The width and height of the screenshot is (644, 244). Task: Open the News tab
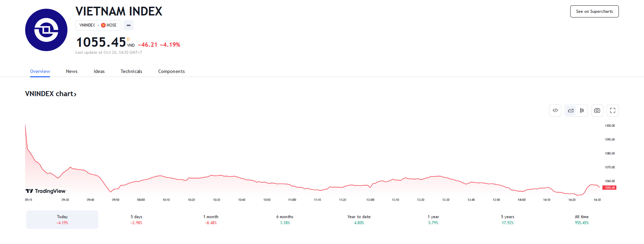click(72, 71)
